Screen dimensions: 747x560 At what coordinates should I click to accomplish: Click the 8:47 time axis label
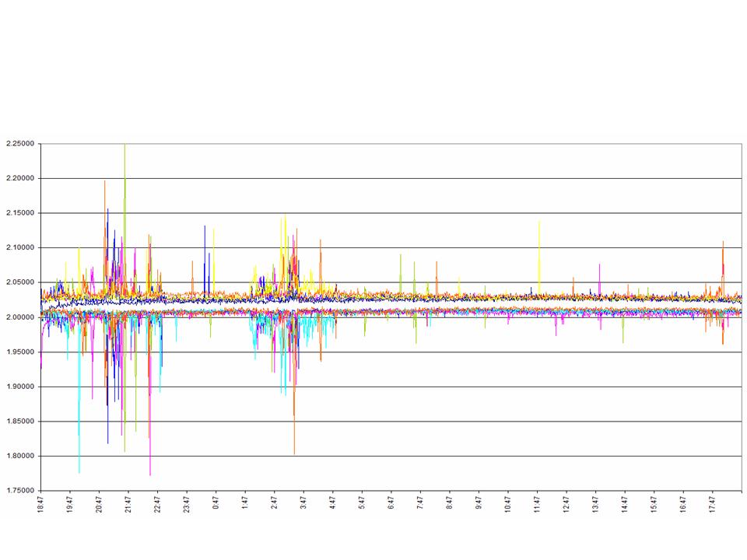pos(449,502)
